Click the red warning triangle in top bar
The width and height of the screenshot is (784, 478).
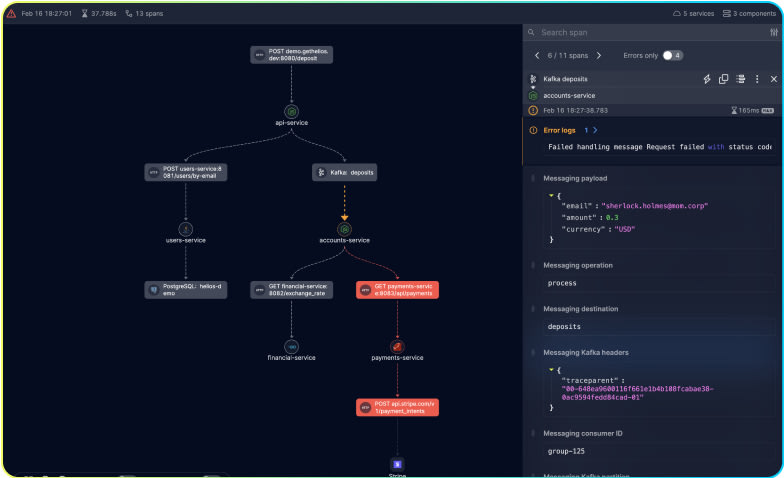pyautogui.click(x=11, y=13)
